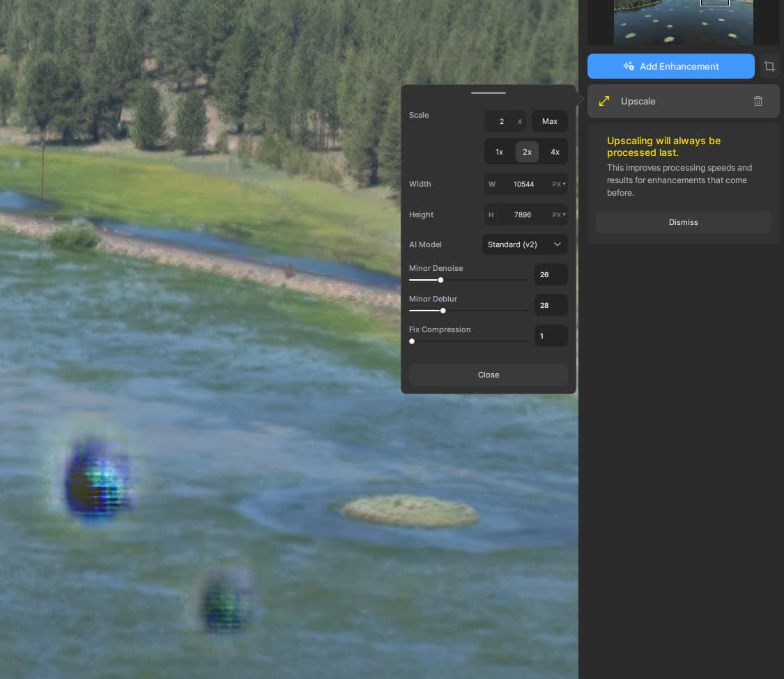Click the Width value field 10544
This screenshot has width=784, height=679.
point(523,184)
